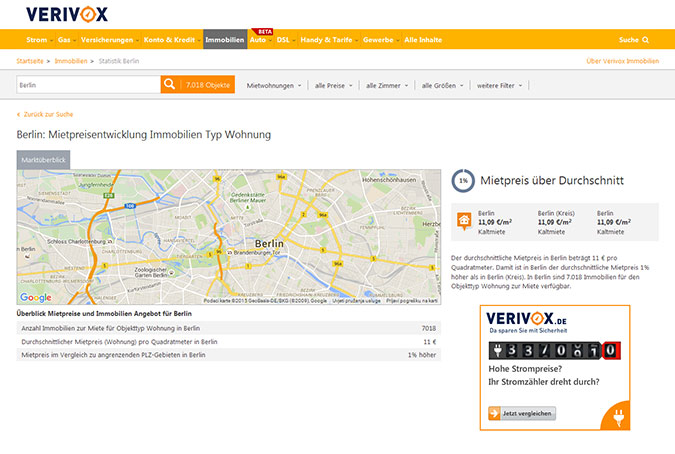Open the Alle Inhalte menu

pos(423,40)
